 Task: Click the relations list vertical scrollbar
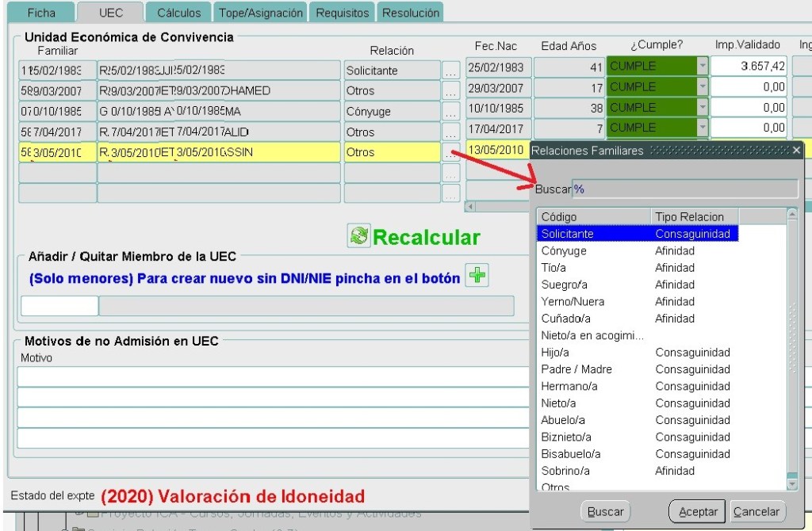click(x=791, y=349)
